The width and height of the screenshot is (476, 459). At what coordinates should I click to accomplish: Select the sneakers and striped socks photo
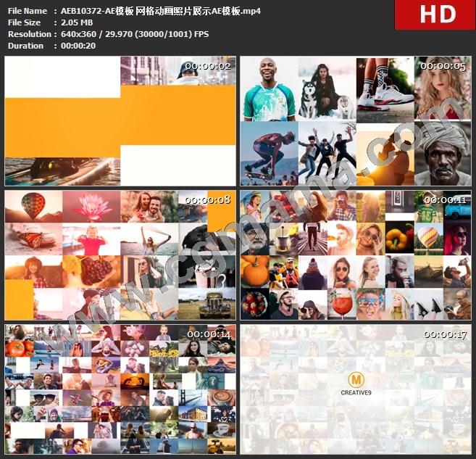(385, 89)
